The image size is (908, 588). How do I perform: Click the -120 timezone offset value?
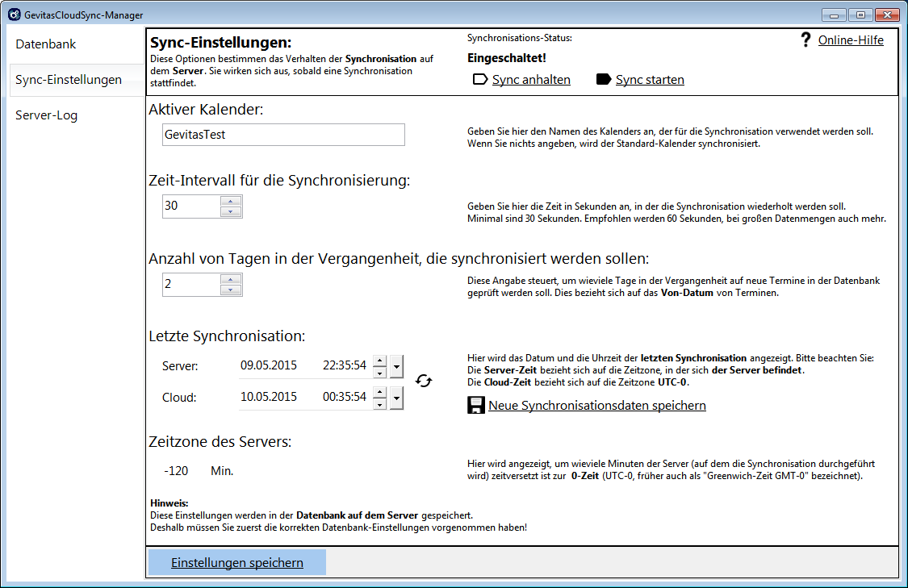pos(176,471)
